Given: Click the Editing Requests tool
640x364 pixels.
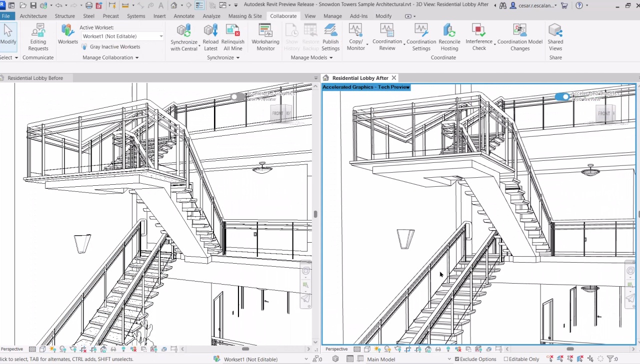Looking at the screenshot, I should (x=38, y=37).
